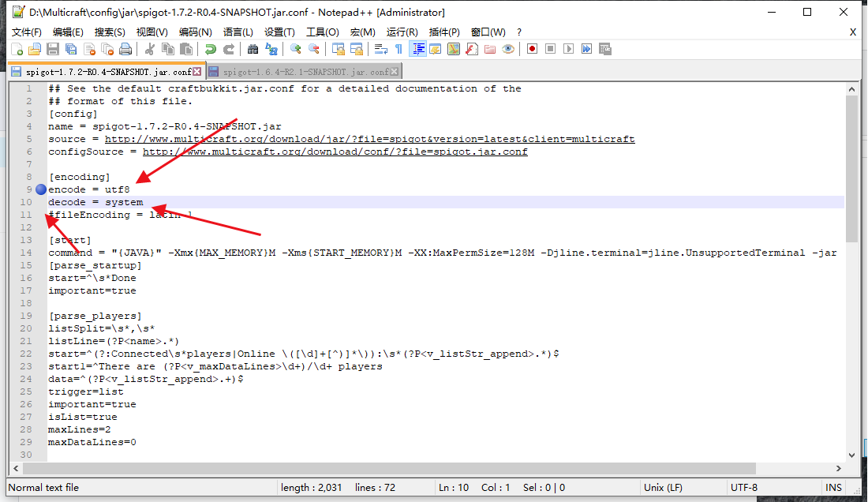Open the 语言(L) menu
868x502 pixels.
click(238, 32)
